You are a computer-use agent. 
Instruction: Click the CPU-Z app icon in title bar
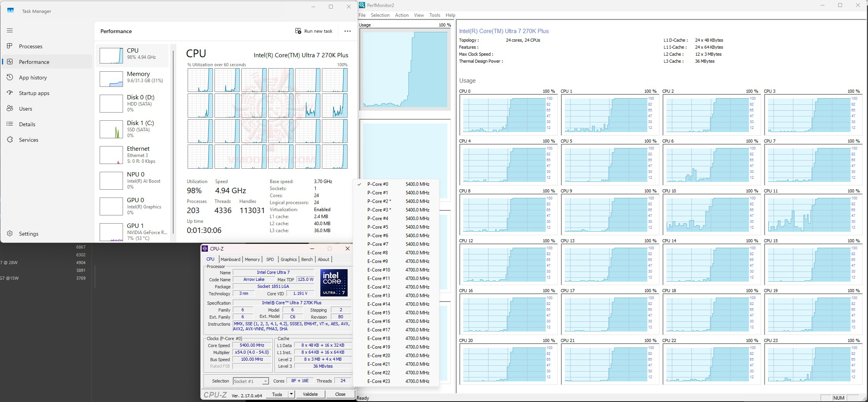pyautogui.click(x=205, y=249)
